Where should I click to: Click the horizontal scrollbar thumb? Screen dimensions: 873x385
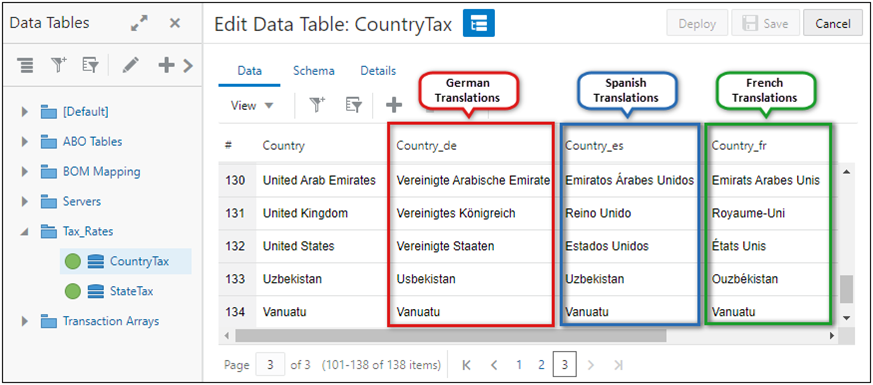pyautogui.click(x=450, y=335)
